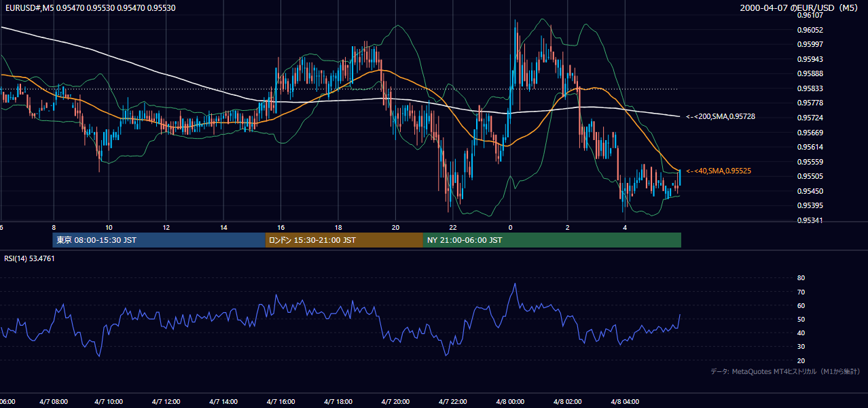Click price axis value 0.95341
Viewport: 868px width, 408px height.
(x=810, y=220)
